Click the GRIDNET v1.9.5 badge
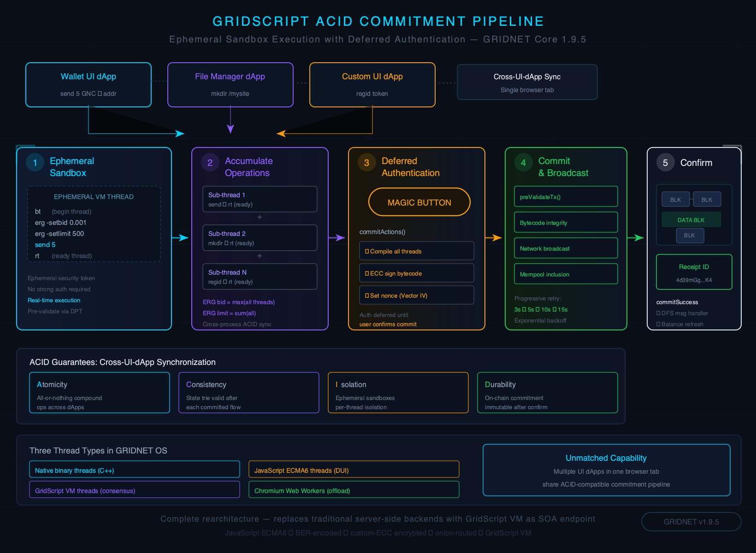The height and width of the screenshot is (553, 756). point(691,522)
